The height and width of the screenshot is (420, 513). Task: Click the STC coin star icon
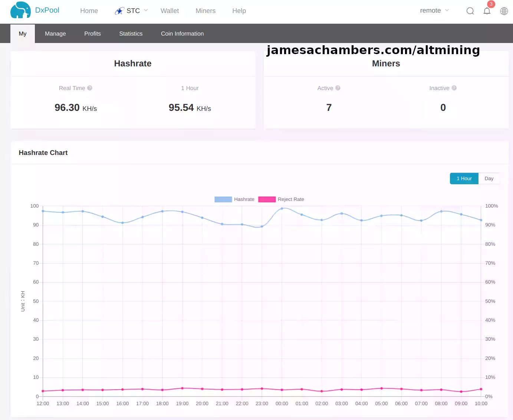tap(119, 11)
